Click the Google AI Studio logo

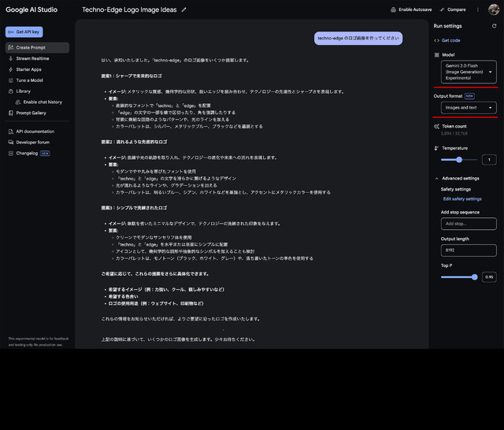point(31,9)
